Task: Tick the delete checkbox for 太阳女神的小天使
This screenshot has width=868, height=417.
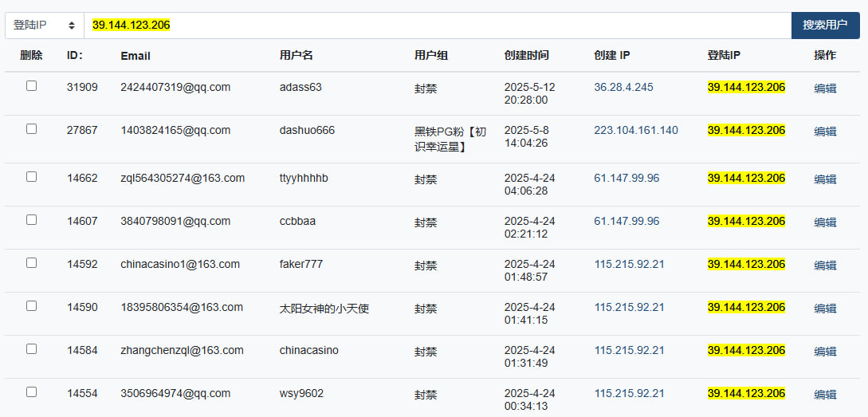Action: point(32,305)
